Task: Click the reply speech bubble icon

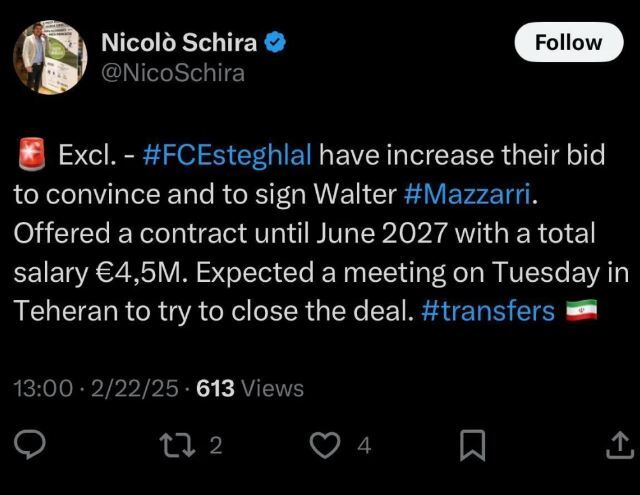Action: pos(30,445)
